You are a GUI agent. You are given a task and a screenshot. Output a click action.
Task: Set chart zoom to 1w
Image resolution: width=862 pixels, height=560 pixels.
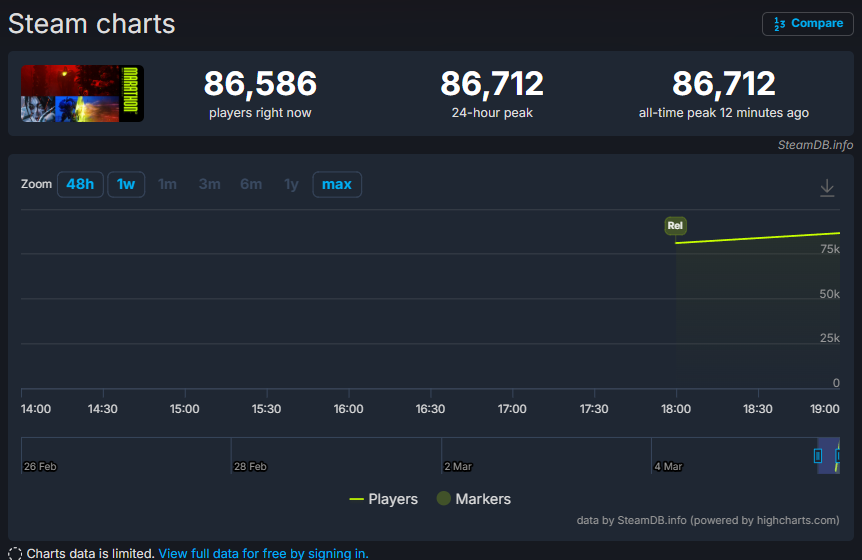126,184
